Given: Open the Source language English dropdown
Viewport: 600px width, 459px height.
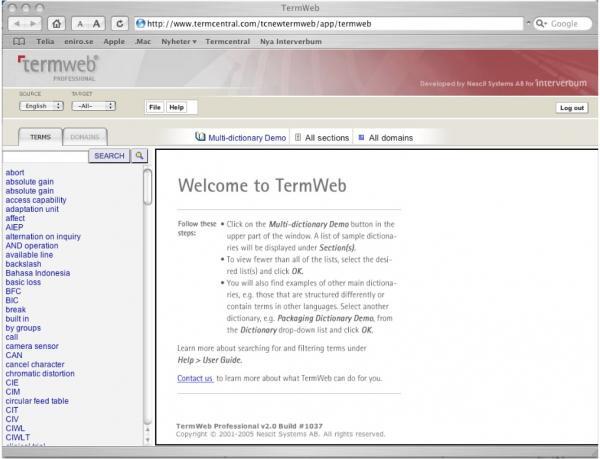Looking at the screenshot, I should (x=41, y=106).
